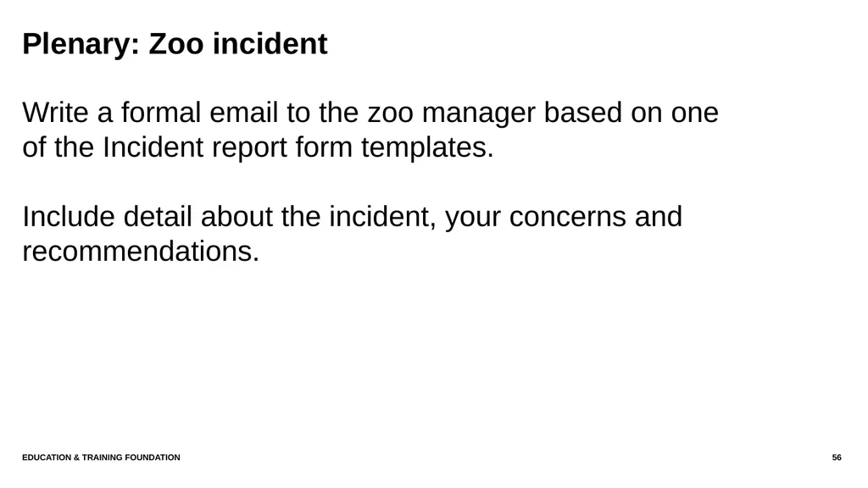The height and width of the screenshot is (488, 868).
Task: Select the word 'Plenary:' in the heading
Action: pos(81,44)
